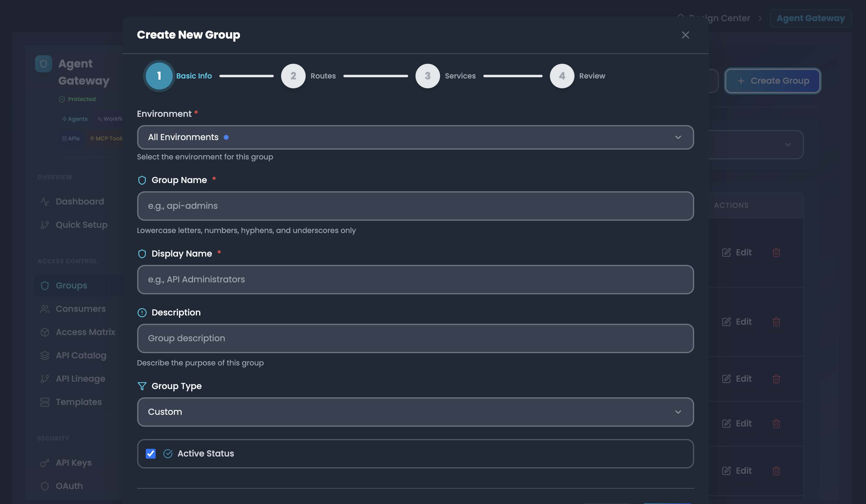Select step 3 Services in wizard

(x=427, y=76)
